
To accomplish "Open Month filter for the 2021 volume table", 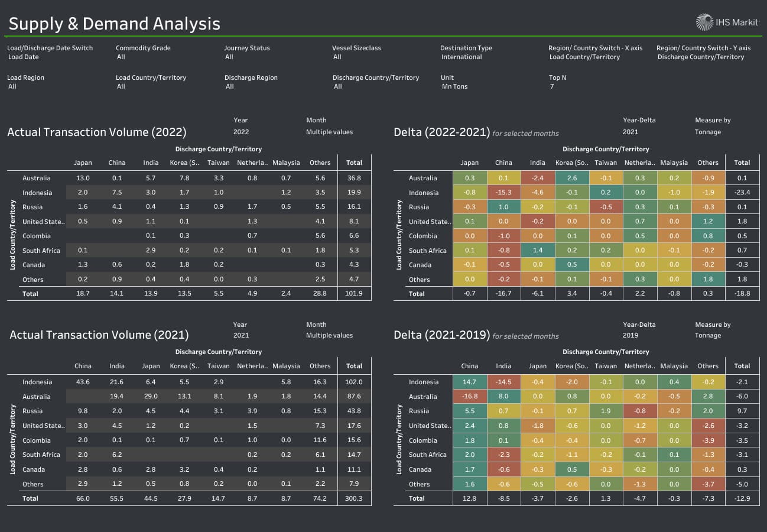I will pos(329,335).
